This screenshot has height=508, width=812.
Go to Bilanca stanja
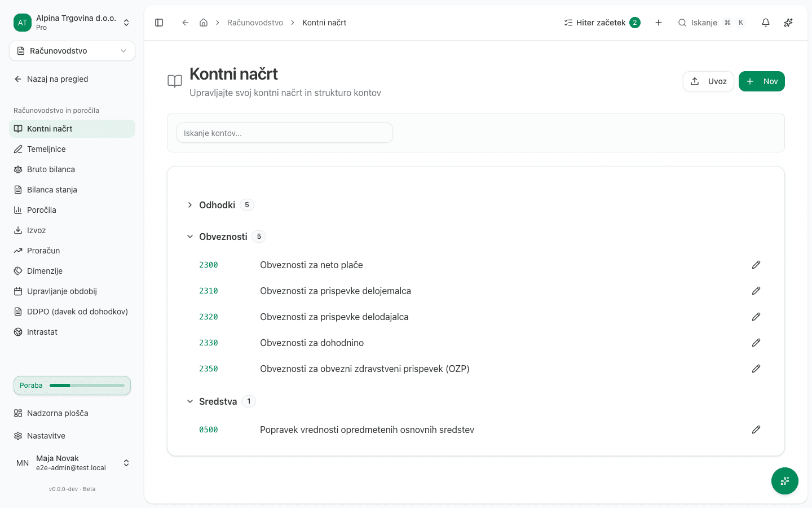pos(72,190)
